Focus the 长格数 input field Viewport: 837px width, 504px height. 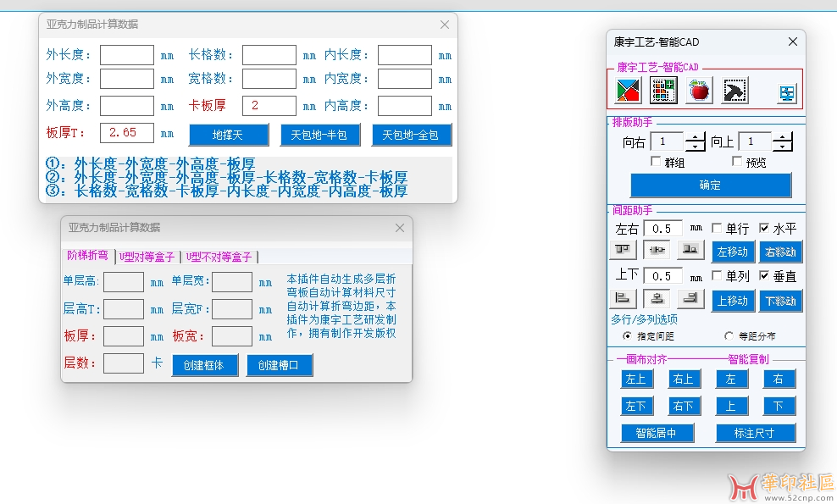[x=269, y=55]
